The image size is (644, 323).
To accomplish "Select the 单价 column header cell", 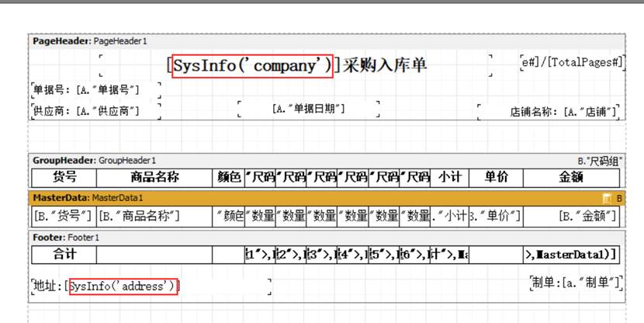I will point(496,177).
